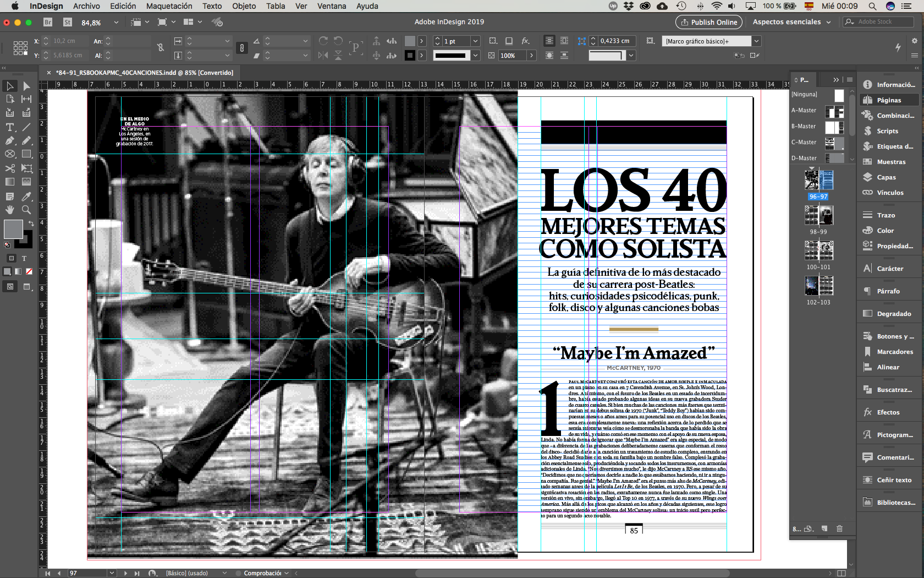Select the Type tool
The width and height of the screenshot is (924, 578).
(x=10, y=127)
